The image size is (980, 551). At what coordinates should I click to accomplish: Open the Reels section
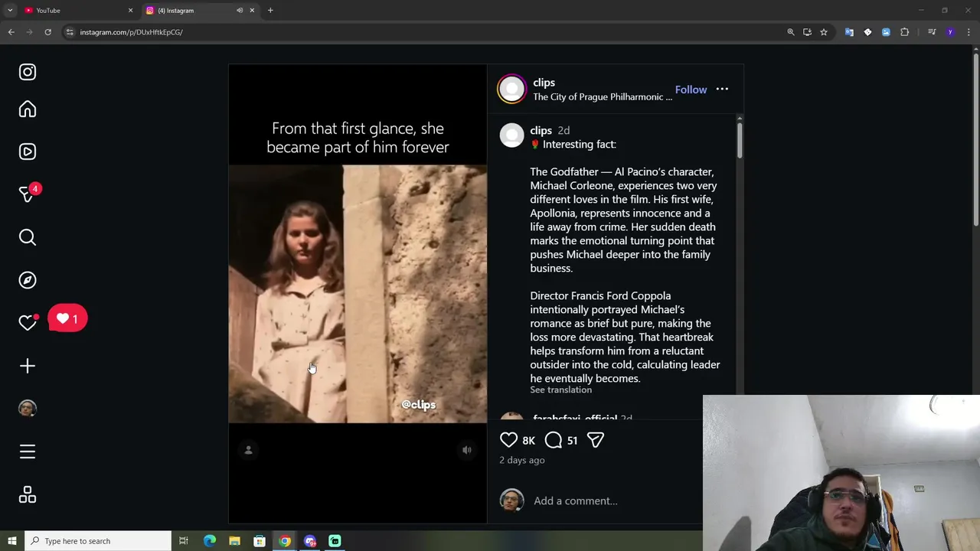pyautogui.click(x=28, y=152)
